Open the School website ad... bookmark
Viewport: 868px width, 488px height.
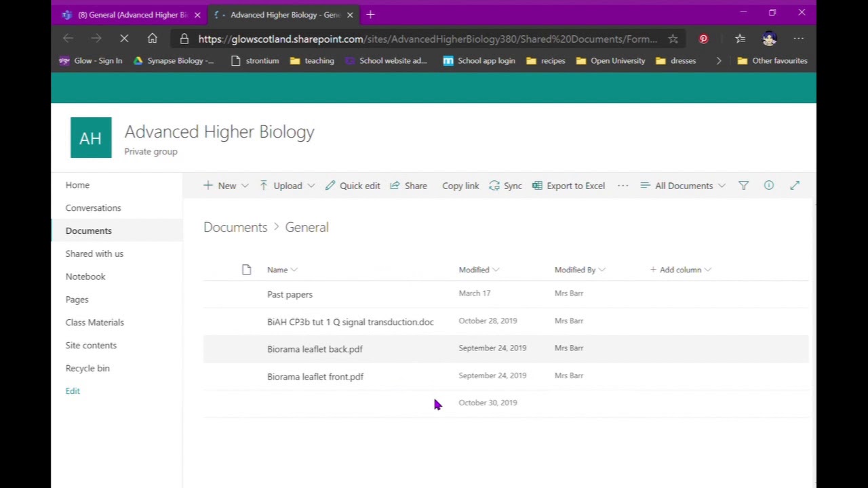386,60
